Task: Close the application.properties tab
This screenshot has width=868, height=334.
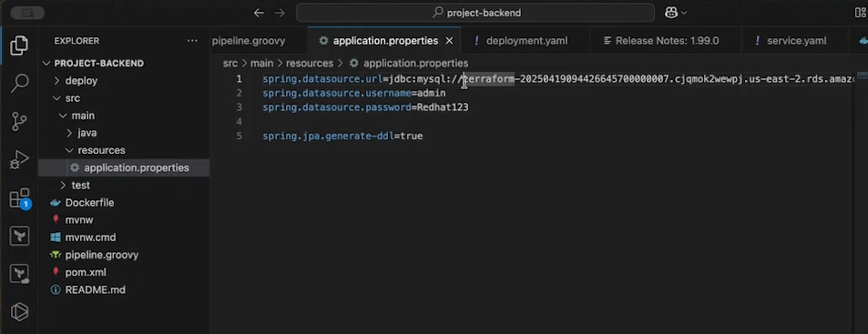Action: (x=450, y=41)
